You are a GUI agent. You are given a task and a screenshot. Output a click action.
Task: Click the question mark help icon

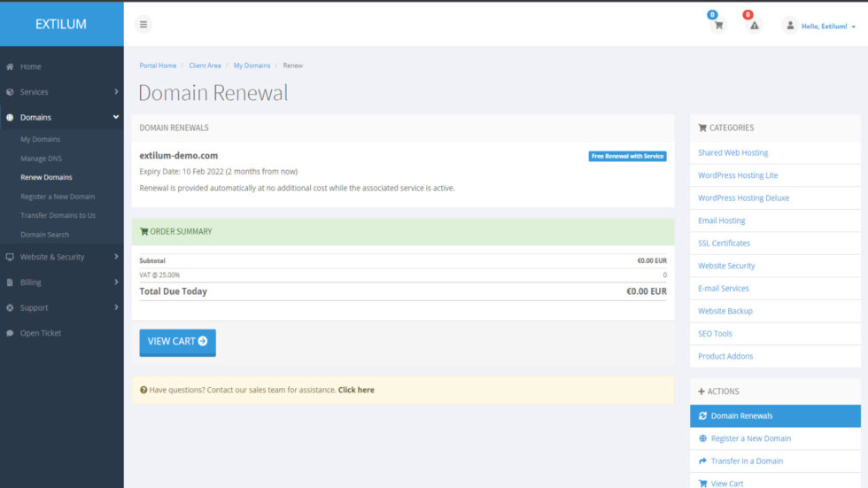(143, 390)
